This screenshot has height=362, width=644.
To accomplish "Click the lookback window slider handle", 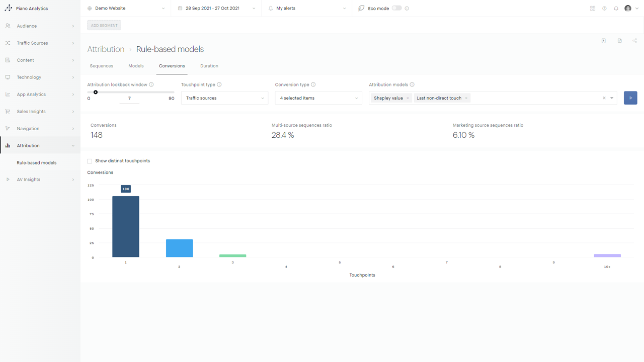I will point(96,92).
